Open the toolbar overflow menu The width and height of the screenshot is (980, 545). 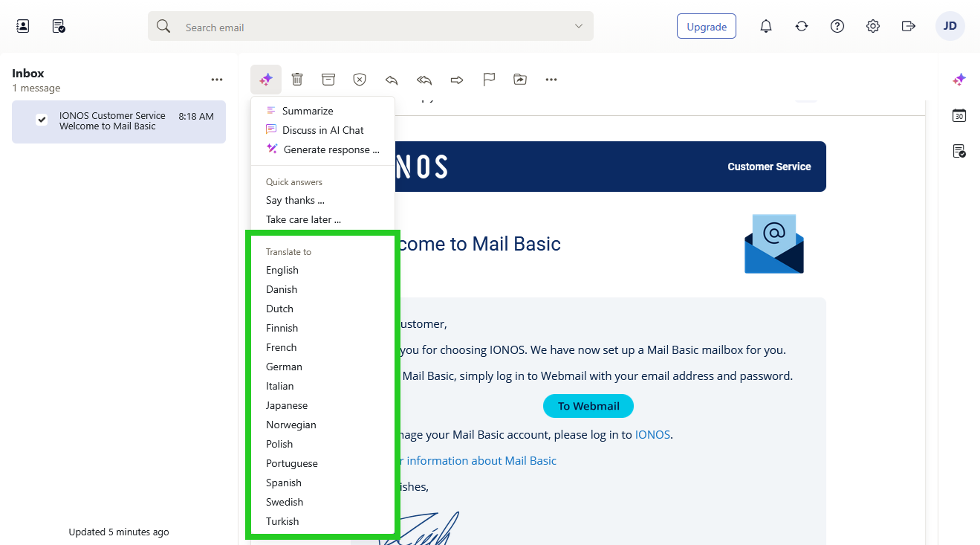pos(551,80)
